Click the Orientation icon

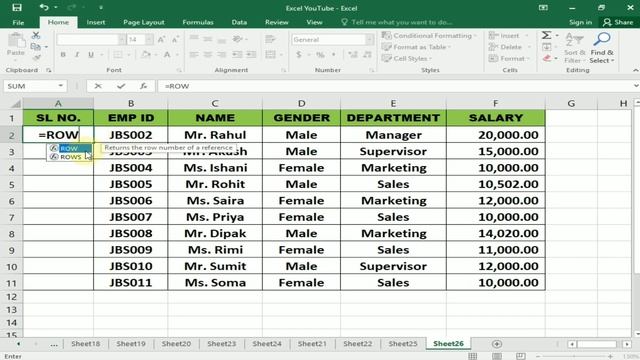click(x=237, y=39)
